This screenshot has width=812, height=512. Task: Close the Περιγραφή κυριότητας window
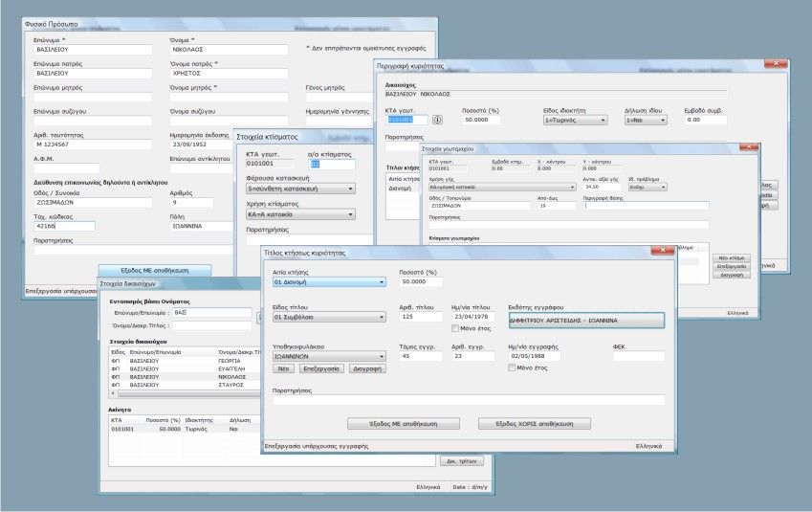[x=773, y=63]
